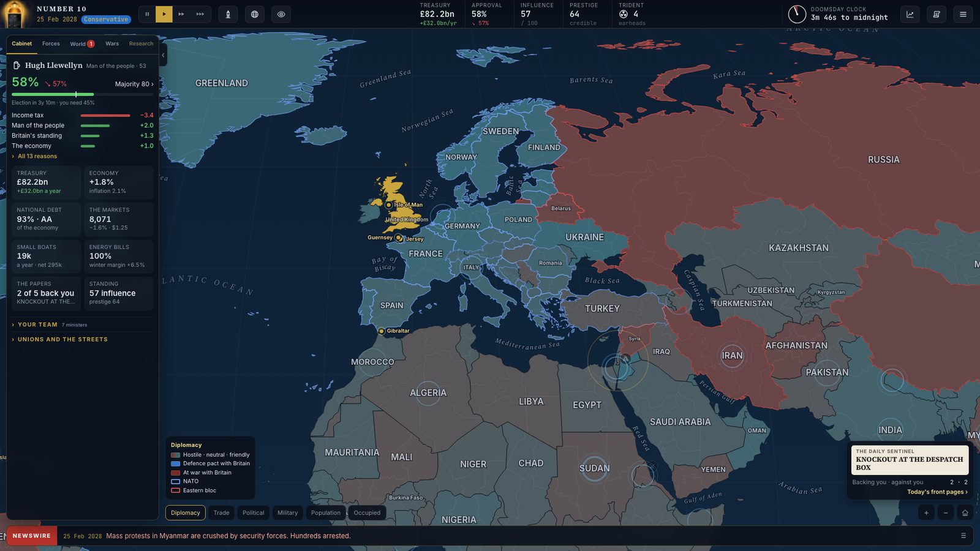Screen dimensions: 980x551
Task: Open The Papers card
Action: [x=46, y=293]
